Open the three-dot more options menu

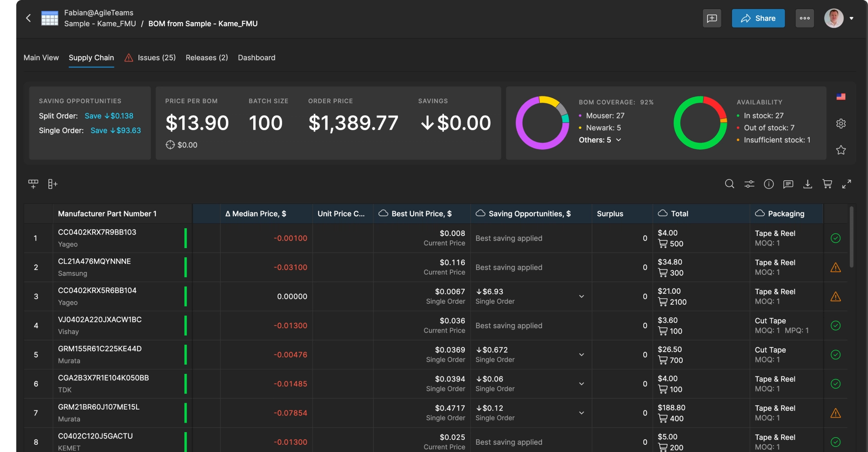(805, 18)
